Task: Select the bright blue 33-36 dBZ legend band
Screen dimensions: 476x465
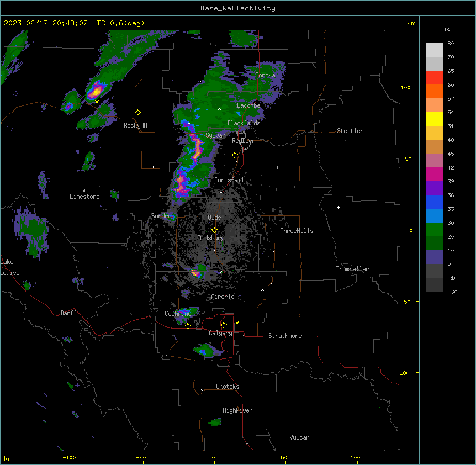Action: (x=434, y=202)
